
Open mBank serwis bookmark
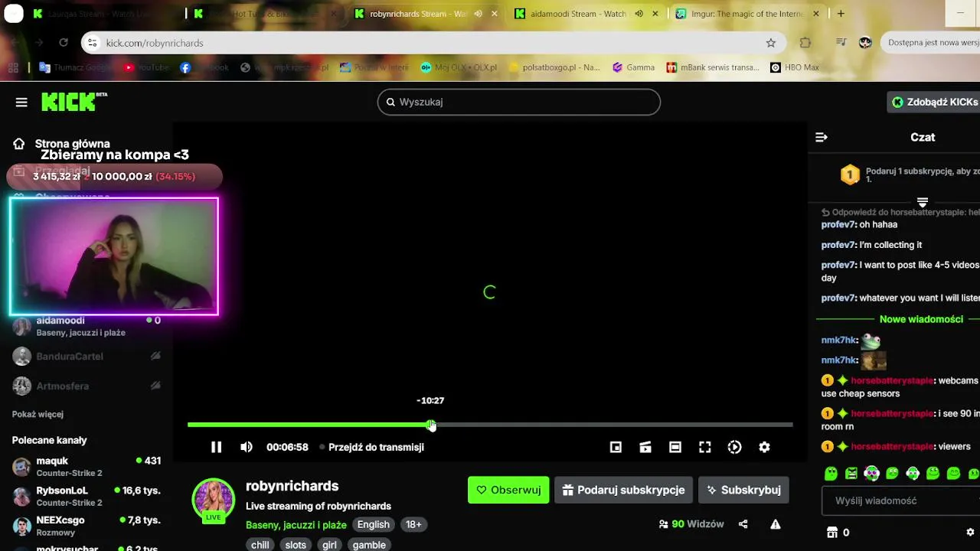(712, 67)
